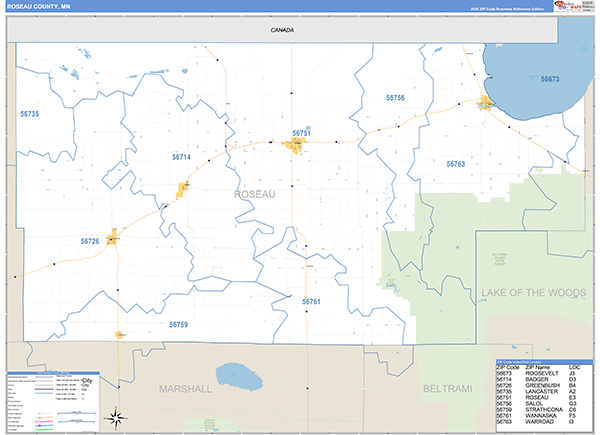Click SALOL in the ZIP index table

(534, 404)
